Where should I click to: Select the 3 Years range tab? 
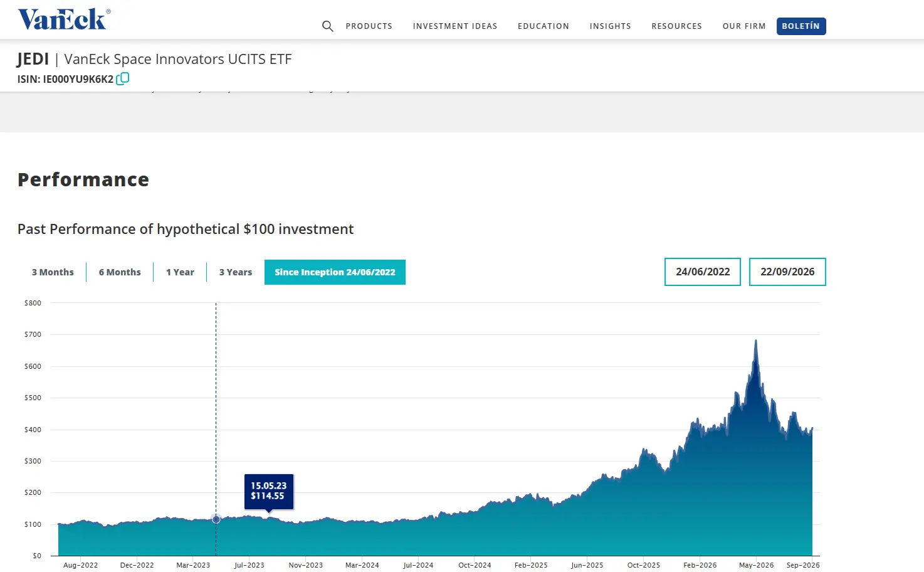pos(236,272)
